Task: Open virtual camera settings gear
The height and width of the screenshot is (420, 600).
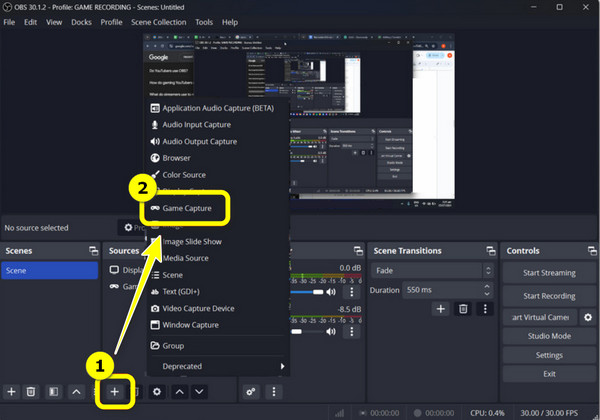Action: point(588,317)
